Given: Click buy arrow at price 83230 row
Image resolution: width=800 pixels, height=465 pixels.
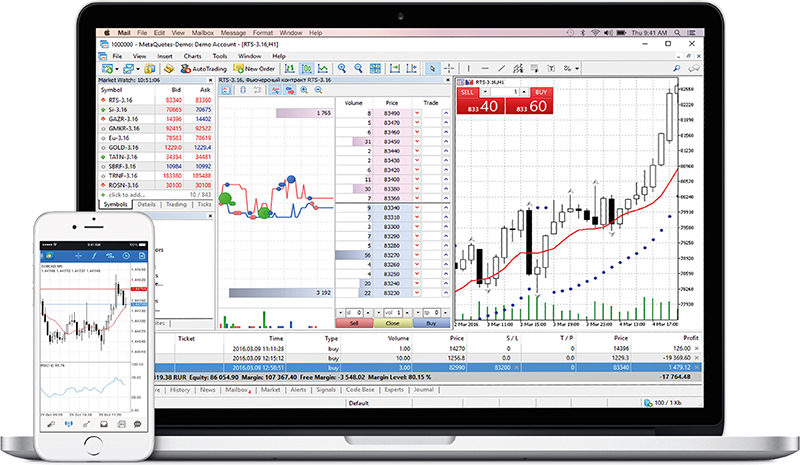Looking at the screenshot, I should 446,293.
